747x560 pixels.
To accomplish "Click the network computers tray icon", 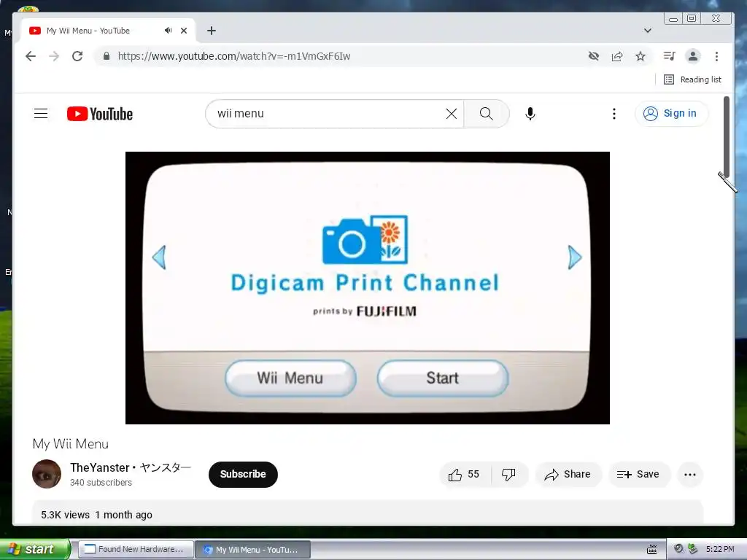I will point(693,548).
